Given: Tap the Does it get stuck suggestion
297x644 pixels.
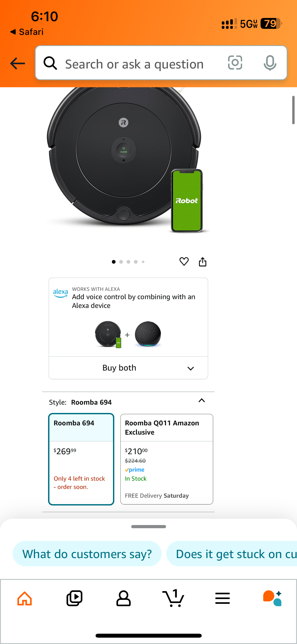Looking at the screenshot, I should 232,554.
